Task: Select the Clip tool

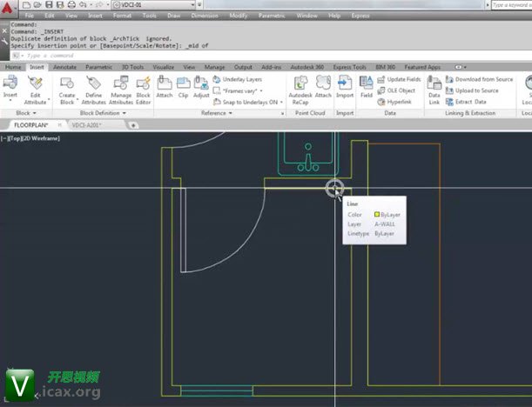Action: 183,87
